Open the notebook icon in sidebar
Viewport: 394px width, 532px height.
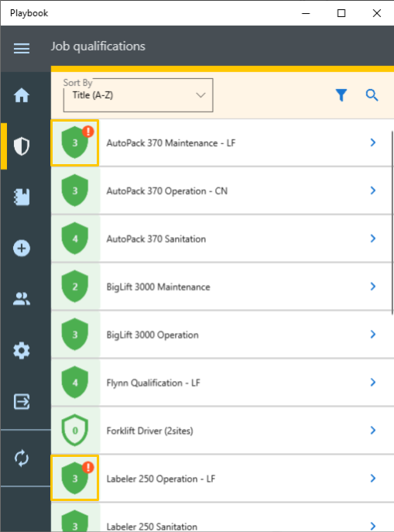(x=22, y=197)
